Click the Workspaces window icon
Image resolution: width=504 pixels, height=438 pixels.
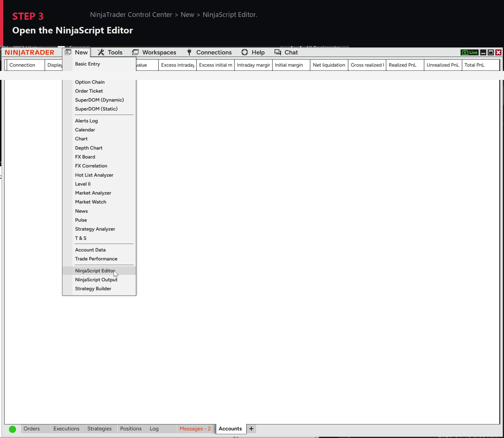tap(135, 52)
